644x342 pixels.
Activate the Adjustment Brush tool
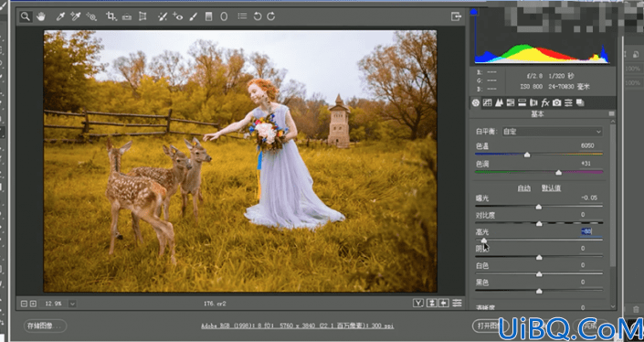click(194, 16)
